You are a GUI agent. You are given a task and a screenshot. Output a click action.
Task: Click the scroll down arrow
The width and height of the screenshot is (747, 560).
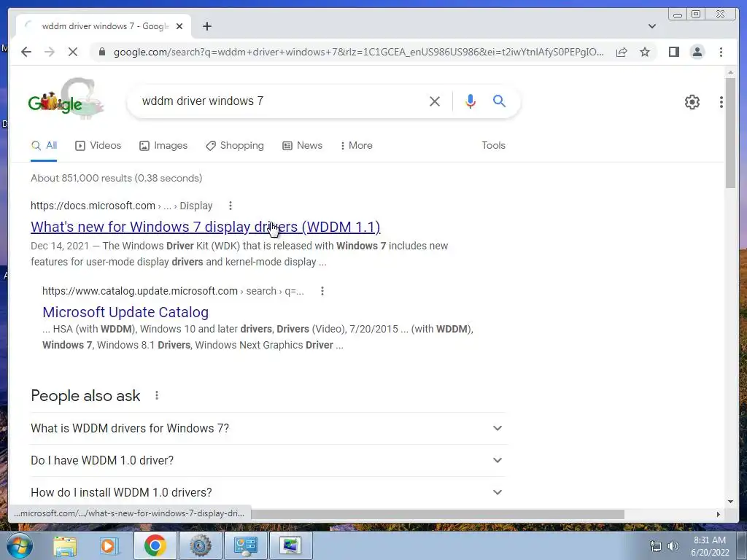[731, 502]
